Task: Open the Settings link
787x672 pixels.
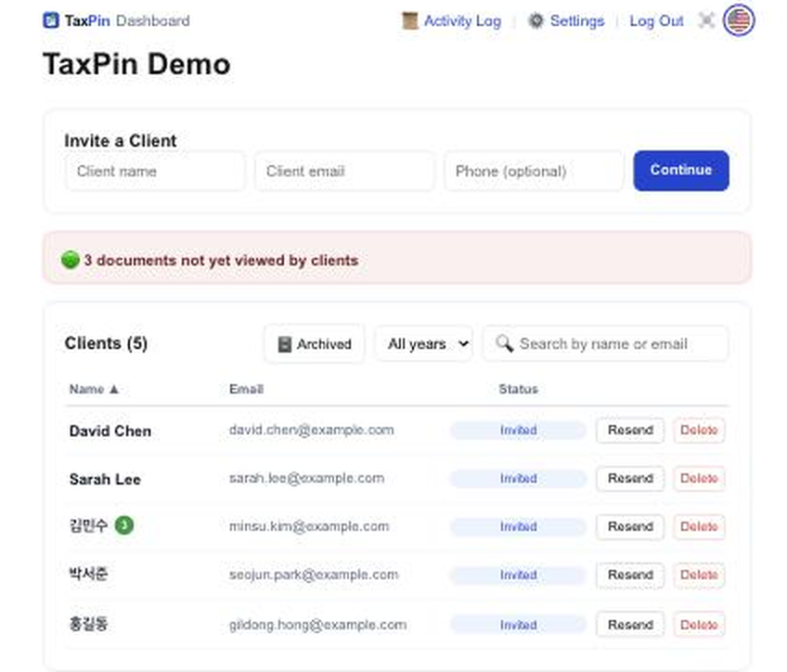Action: (x=576, y=21)
